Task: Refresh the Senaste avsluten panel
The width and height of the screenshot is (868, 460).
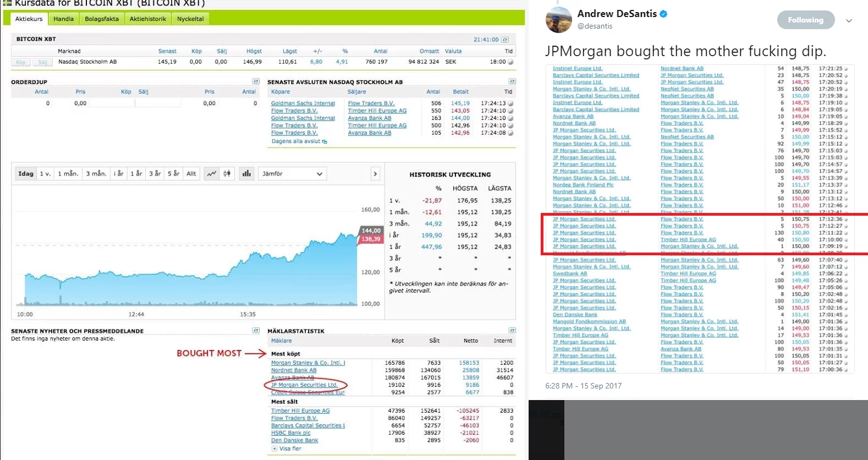Action: [x=512, y=81]
